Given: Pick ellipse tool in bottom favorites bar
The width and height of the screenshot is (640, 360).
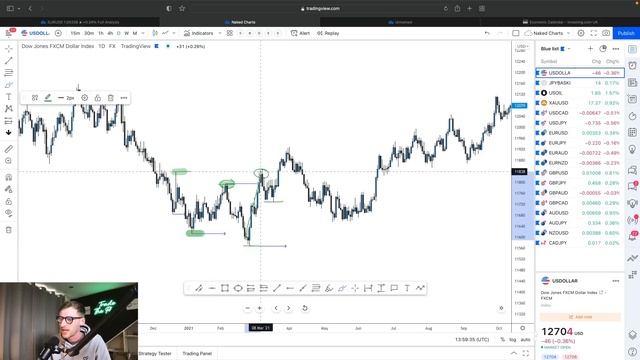Looking at the screenshot, I should [238, 288].
